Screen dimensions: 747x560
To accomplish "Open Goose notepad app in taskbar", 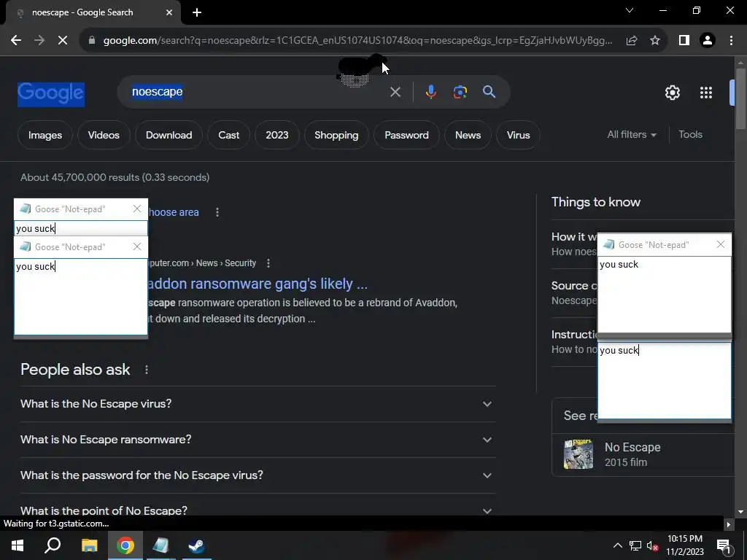I will [161, 545].
